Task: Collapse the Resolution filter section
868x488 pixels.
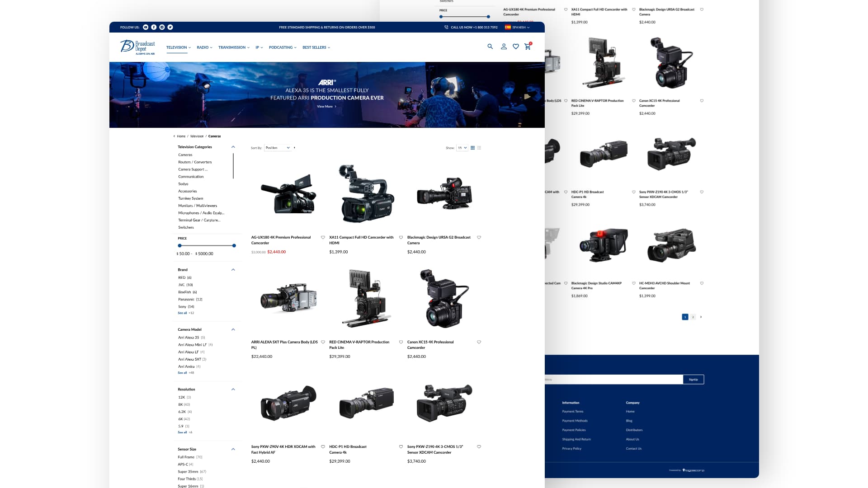Action: point(233,389)
